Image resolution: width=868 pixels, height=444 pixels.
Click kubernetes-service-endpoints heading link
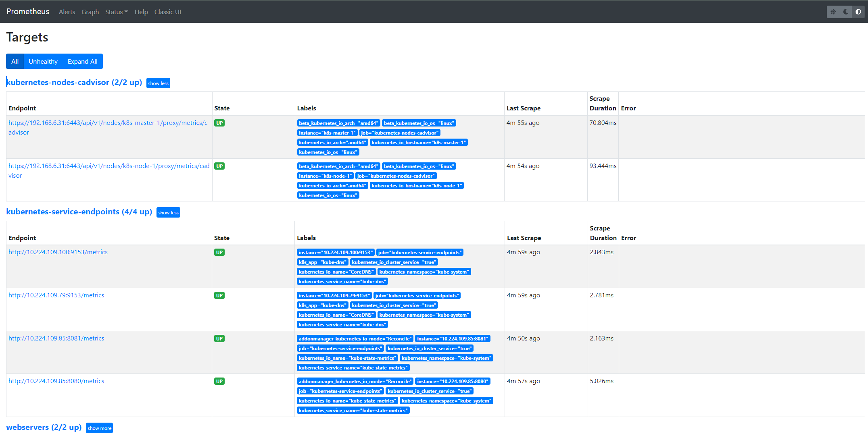79,212
